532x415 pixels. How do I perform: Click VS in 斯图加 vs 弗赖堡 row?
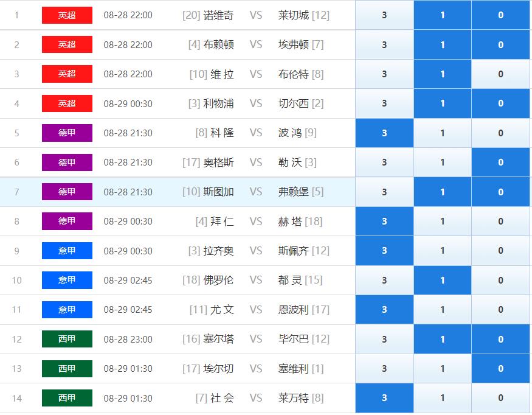[x=256, y=192]
